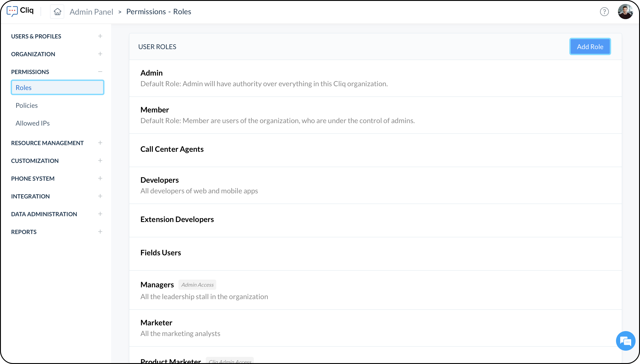Screen dimensions: 640x364
Task: Click the USER ROLES header title
Action: click(x=157, y=47)
